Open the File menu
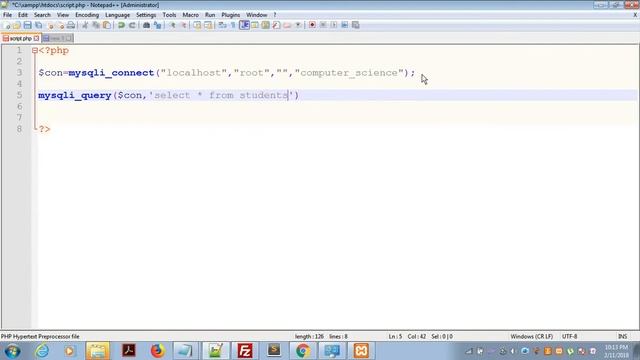The image size is (640, 360). click(7, 15)
